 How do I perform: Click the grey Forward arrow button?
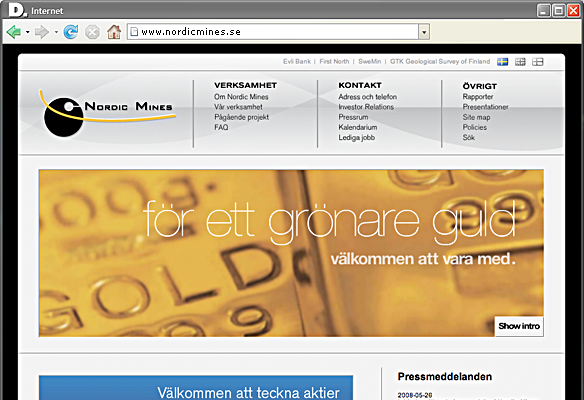pos(42,32)
